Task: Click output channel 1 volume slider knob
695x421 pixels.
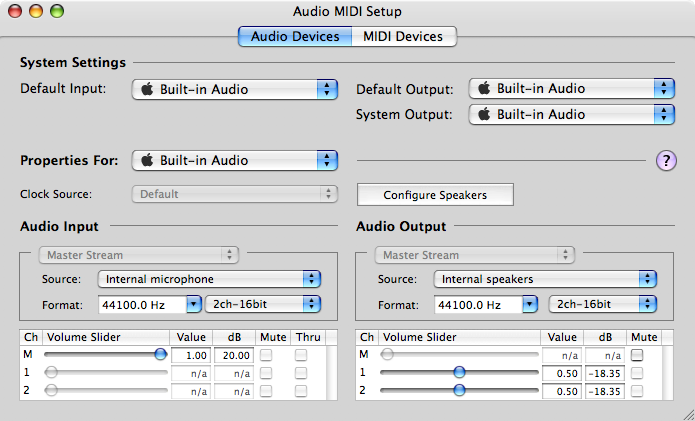Action: pyautogui.click(x=459, y=372)
